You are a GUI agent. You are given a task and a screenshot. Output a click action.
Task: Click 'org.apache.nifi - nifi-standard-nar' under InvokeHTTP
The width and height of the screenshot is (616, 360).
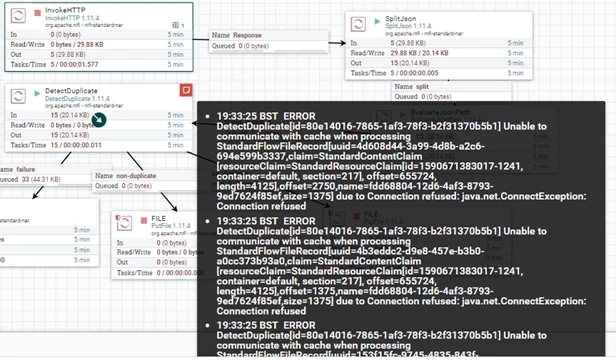click(x=84, y=25)
